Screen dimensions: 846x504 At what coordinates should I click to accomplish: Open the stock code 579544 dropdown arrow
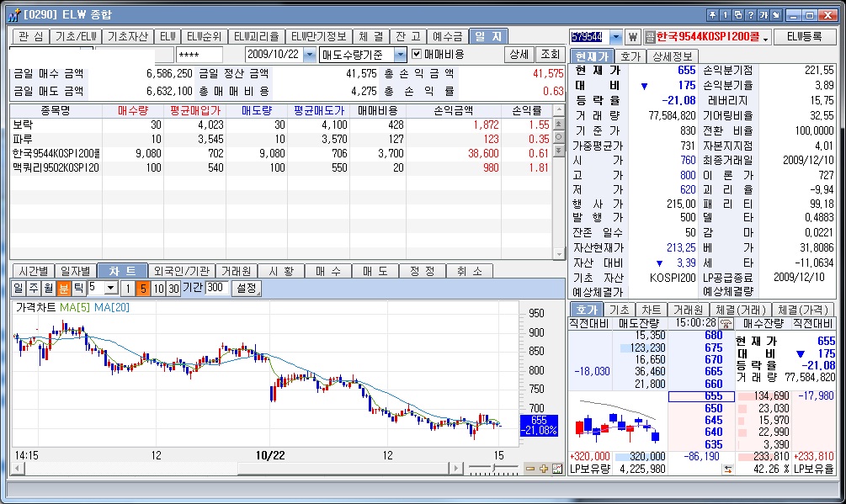[x=615, y=37]
